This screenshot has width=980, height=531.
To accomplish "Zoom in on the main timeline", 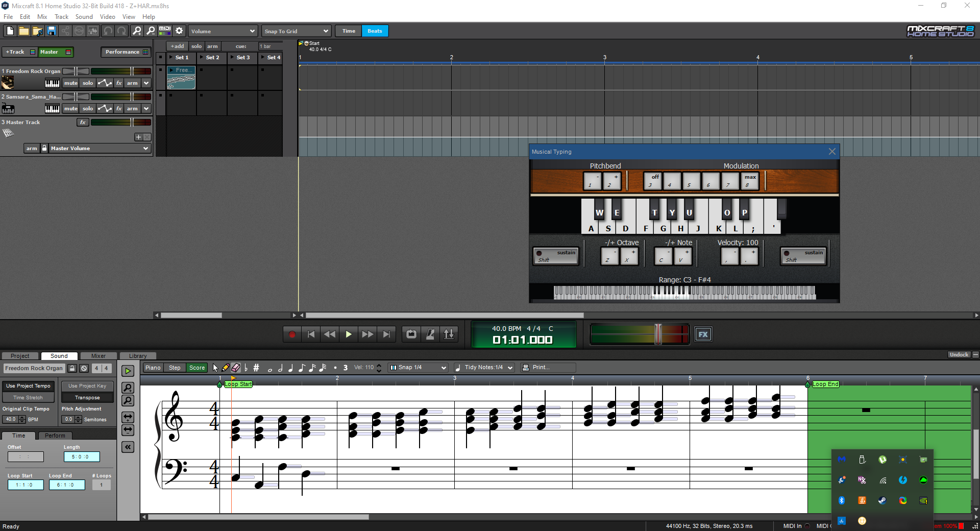I will tap(137, 31).
